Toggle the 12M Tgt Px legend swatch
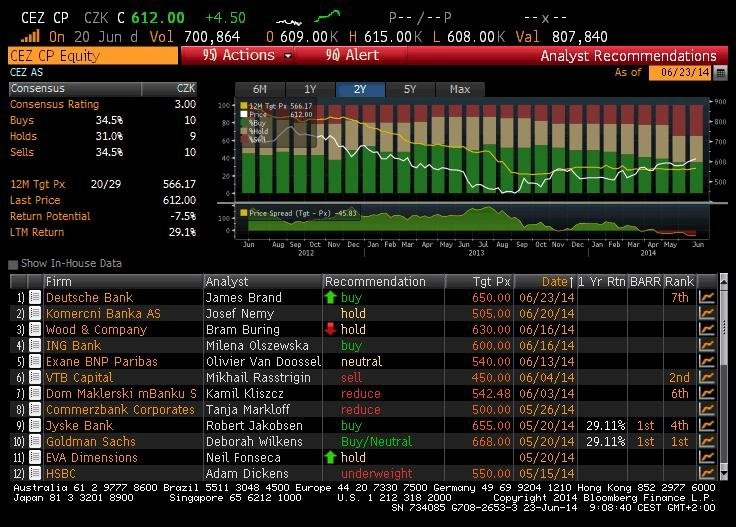This screenshot has width=736, height=527. (x=244, y=106)
